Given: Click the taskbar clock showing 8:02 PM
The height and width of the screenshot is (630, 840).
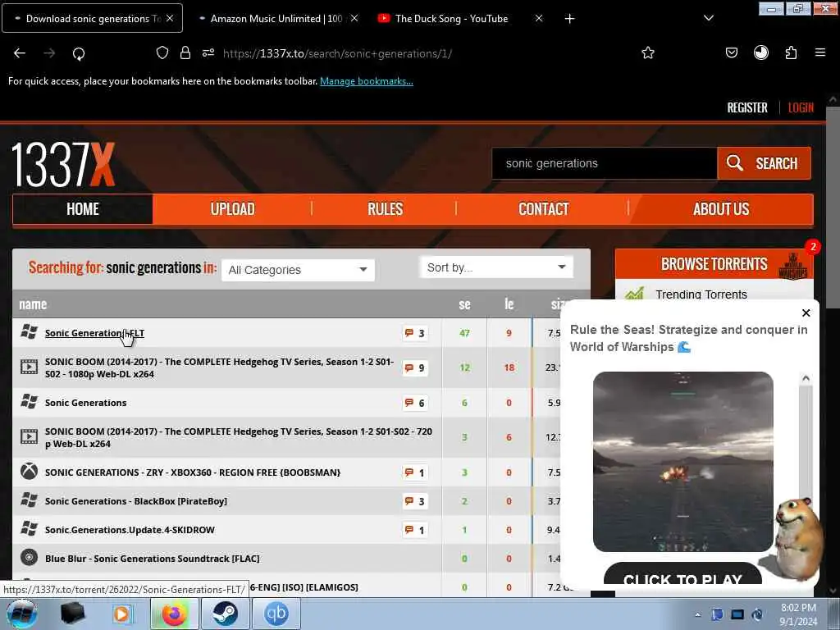Looking at the screenshot, I should click(x=798, y=614).
